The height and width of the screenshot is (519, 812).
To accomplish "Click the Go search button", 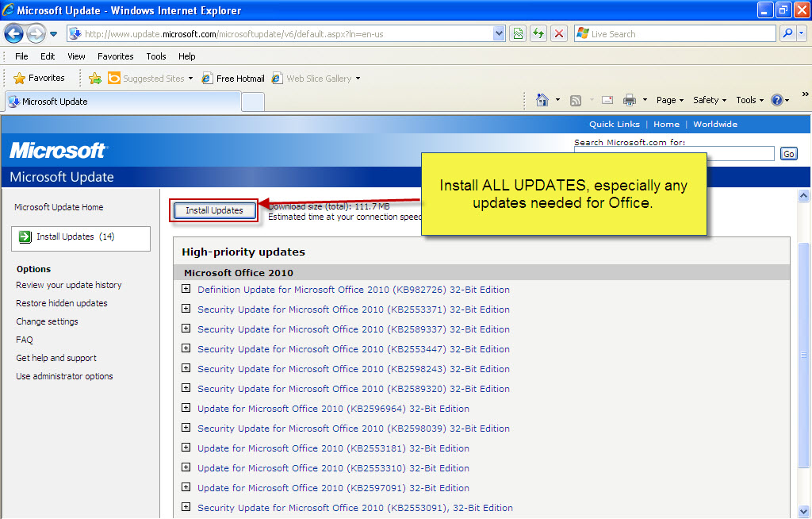I will pos(789,154).
